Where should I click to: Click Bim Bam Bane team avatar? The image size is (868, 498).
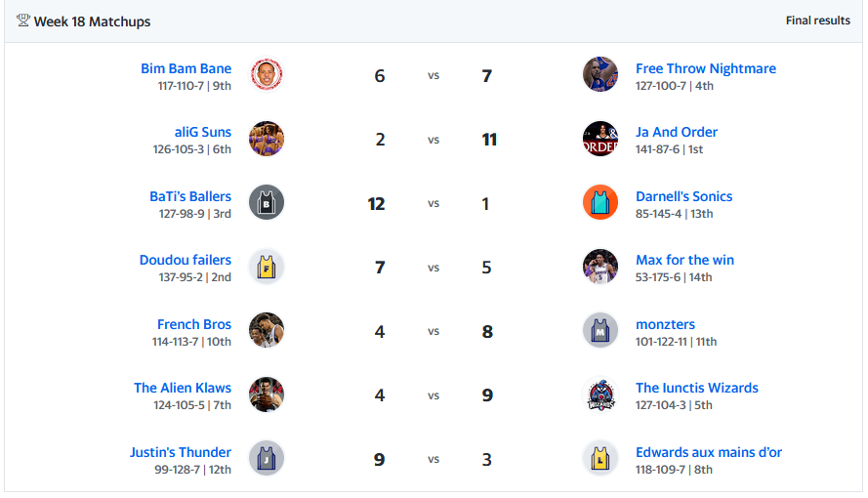click(267, 74)
